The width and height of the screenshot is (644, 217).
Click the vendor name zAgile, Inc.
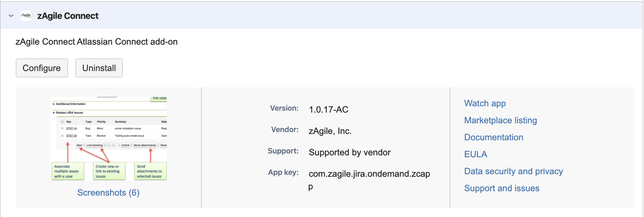330,131
